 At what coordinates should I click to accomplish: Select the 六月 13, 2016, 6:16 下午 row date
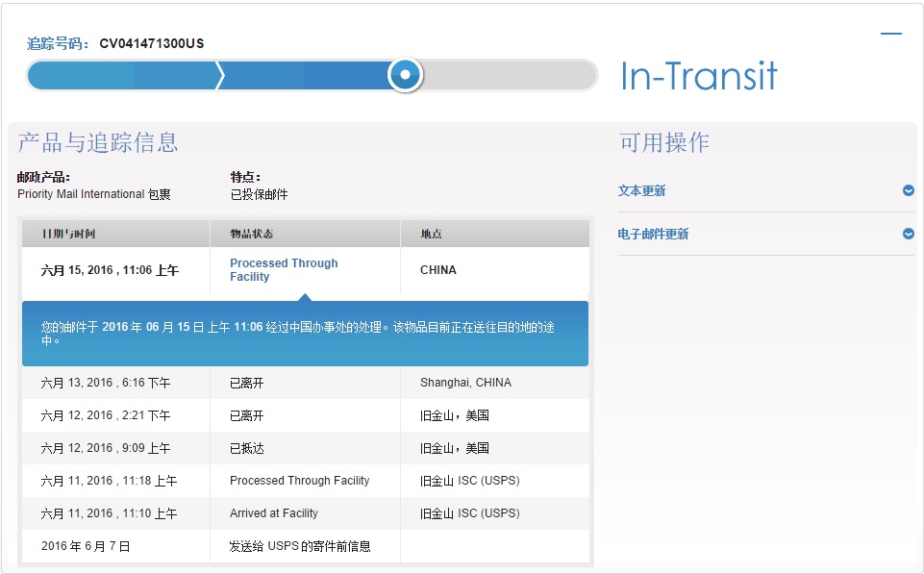point(106,383)
